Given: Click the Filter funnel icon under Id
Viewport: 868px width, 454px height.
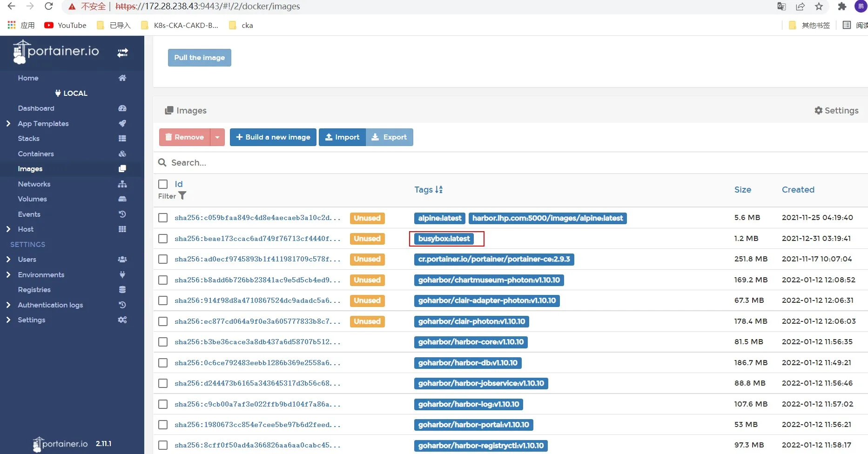Looking at the screenshot, I should 182,196.
